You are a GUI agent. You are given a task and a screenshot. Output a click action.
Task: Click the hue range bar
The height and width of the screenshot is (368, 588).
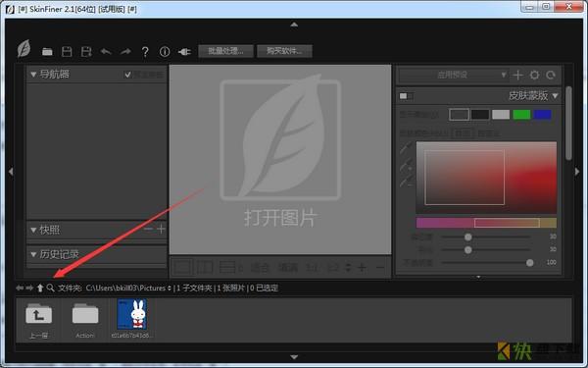(486, 223)
